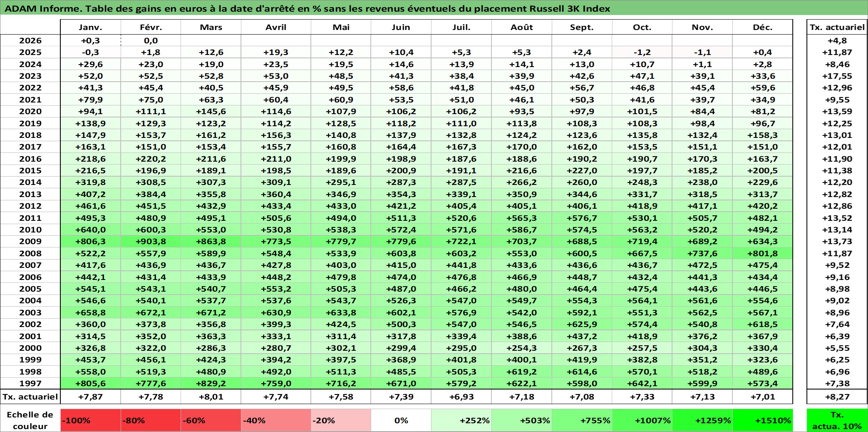Click the +59,6 cell in 2022 row
This screenshot has height=432, width=868.
[763, 87]
